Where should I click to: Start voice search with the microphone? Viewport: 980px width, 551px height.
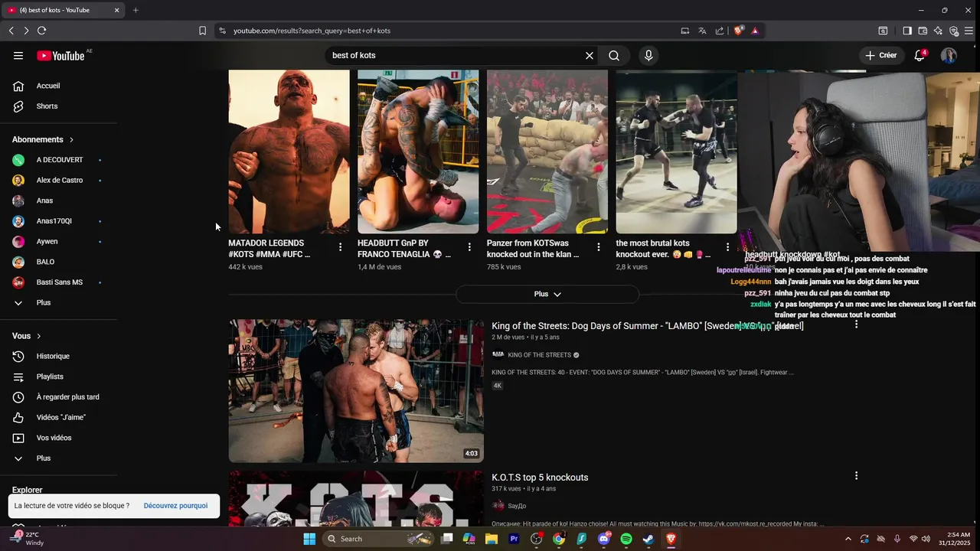pyautogui.click(x=648, y=55)
